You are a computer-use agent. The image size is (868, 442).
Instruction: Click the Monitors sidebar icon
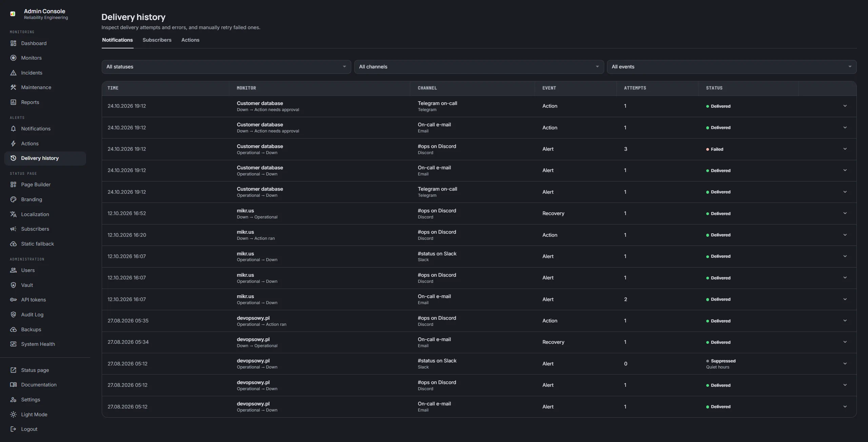pos(13,58)
